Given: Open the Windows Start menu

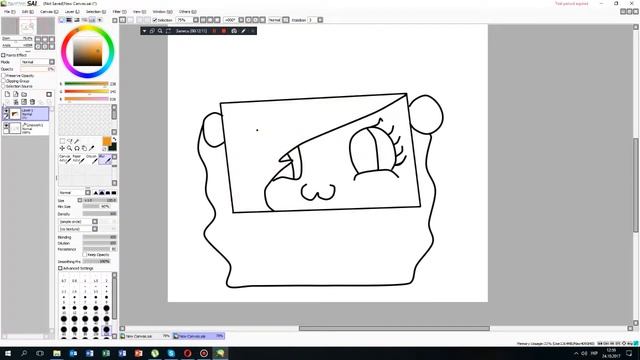Looking at the screenshot, I should (x=8, y=353).
